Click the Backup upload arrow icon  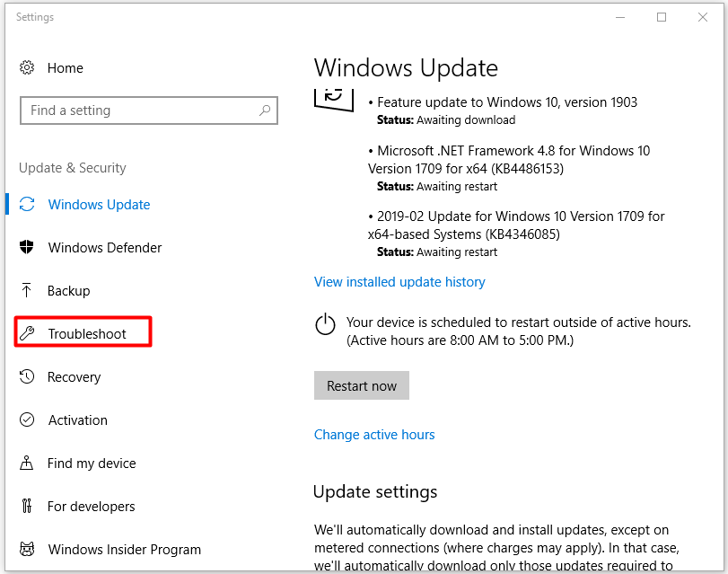[x=27, y=291]
